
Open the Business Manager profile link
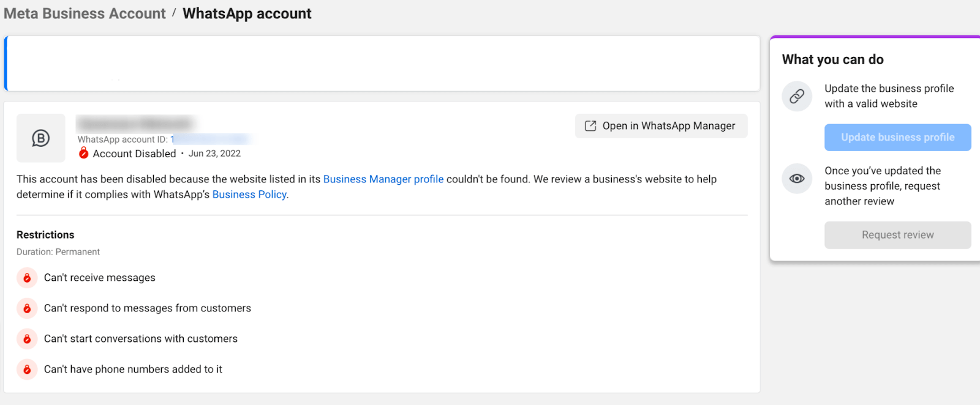pyautogui.click(x=383, y=179)
